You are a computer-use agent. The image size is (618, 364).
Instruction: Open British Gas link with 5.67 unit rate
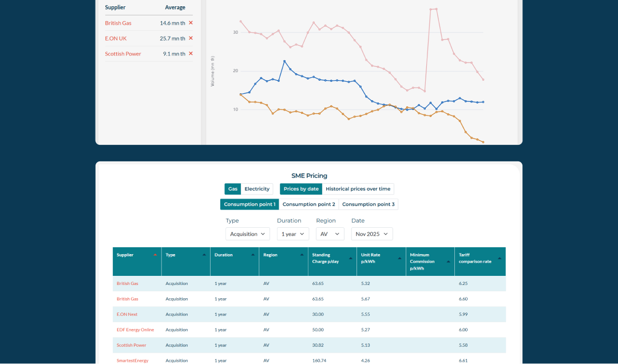pyautogui.click(x=127, y=299)
